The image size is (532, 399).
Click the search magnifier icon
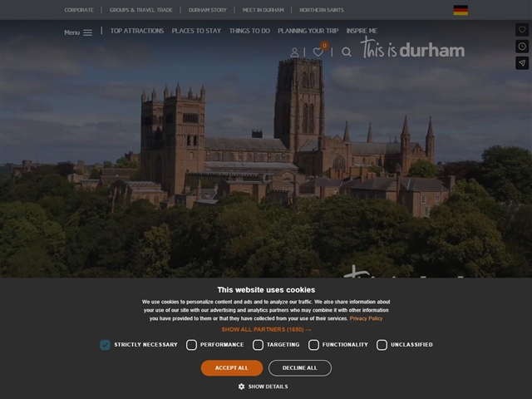tap(347, 52)
